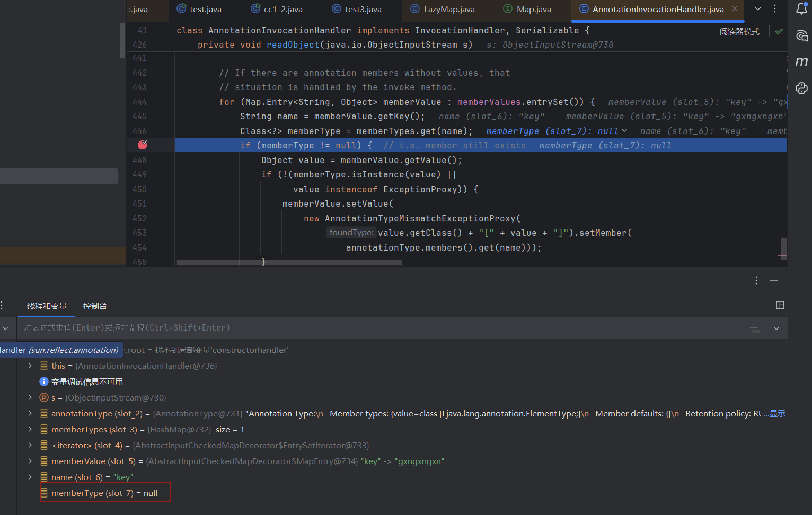The image size is (812, 515).
Task: Open the notifications bell icon
Action: 801,9
